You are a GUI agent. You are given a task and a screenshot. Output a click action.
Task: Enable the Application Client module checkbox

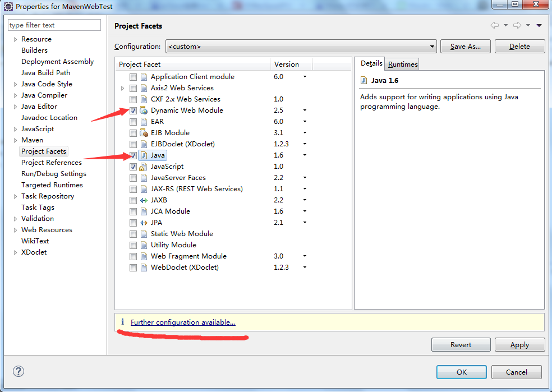[x=133, y=77]
